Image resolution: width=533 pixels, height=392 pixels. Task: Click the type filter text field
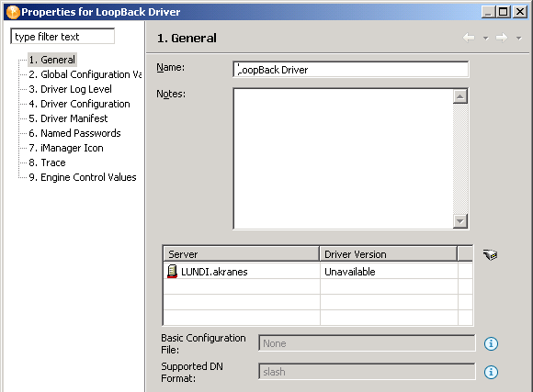click(x=62, y=37)
